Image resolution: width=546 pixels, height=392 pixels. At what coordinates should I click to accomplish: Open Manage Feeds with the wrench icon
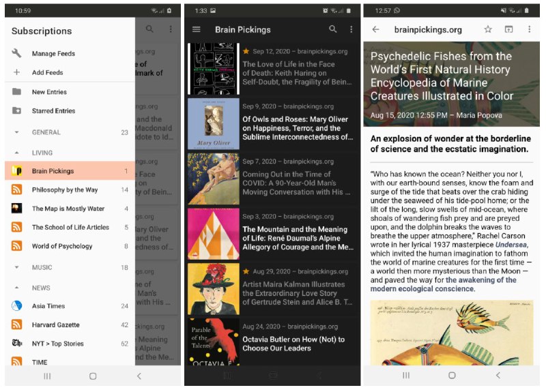pos(17,54)
